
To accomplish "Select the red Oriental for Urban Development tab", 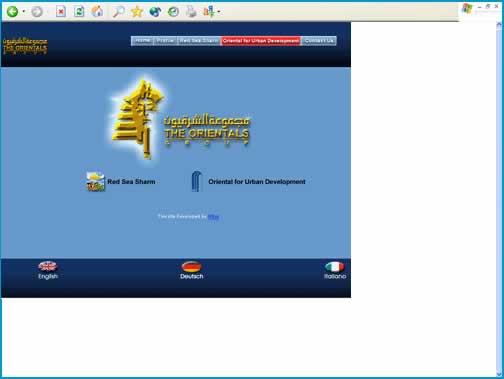I will point(261,41).
